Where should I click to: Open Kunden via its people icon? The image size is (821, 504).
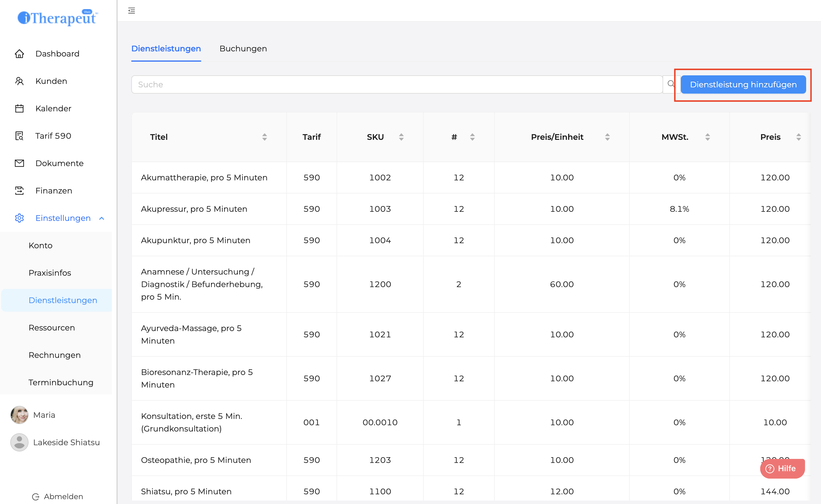coord(19,81)
